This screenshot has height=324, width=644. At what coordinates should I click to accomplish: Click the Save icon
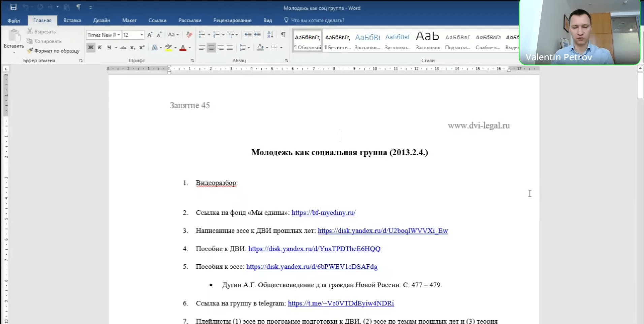(x=13, y=7)
